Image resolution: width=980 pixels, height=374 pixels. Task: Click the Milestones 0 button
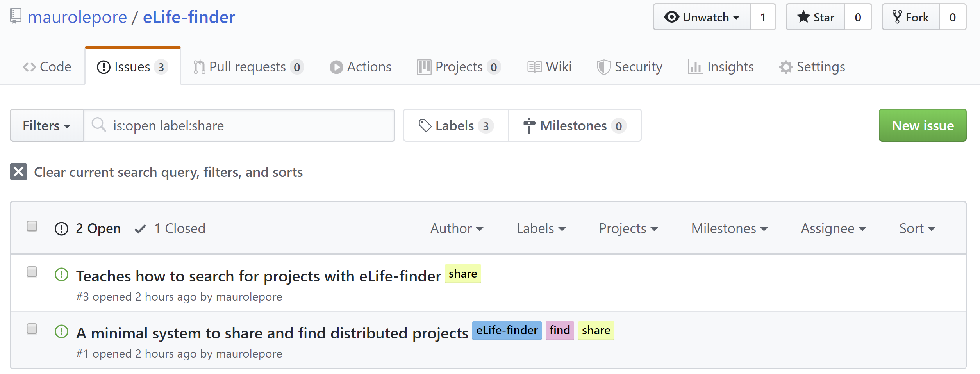pos(575,125)
